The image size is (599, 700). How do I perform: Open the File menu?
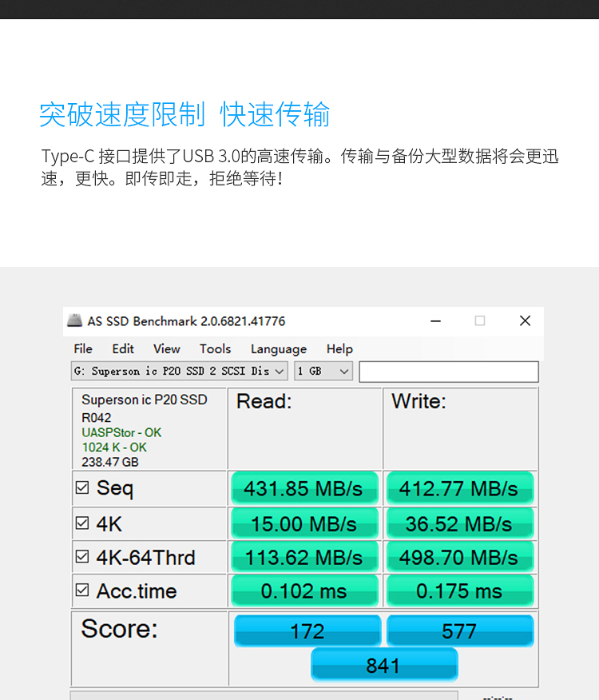click(x=83, y=348)
